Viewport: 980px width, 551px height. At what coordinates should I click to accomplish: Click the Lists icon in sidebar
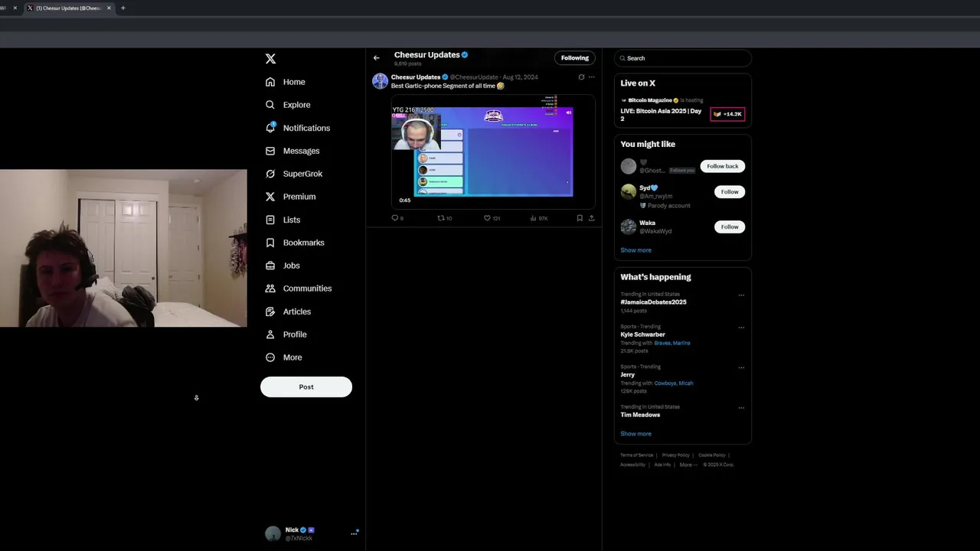coord(270,220)
